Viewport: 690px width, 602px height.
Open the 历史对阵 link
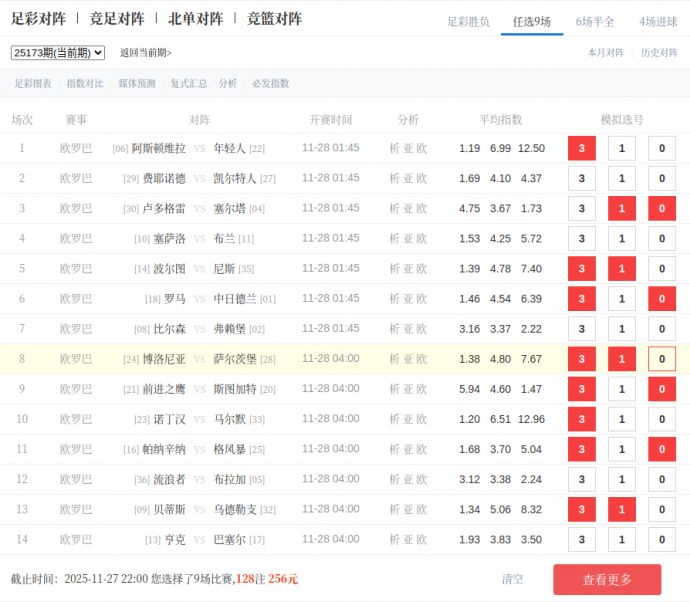point(659,53)
